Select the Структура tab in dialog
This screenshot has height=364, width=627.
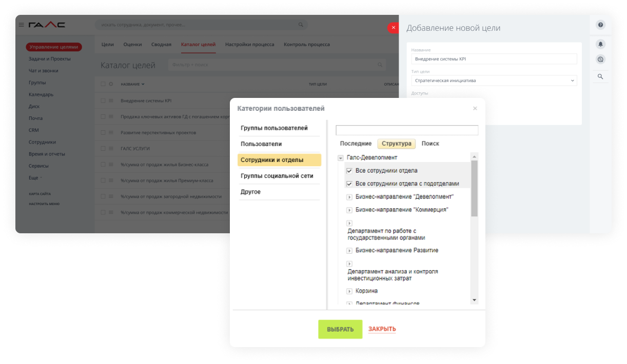click(396, 144)
